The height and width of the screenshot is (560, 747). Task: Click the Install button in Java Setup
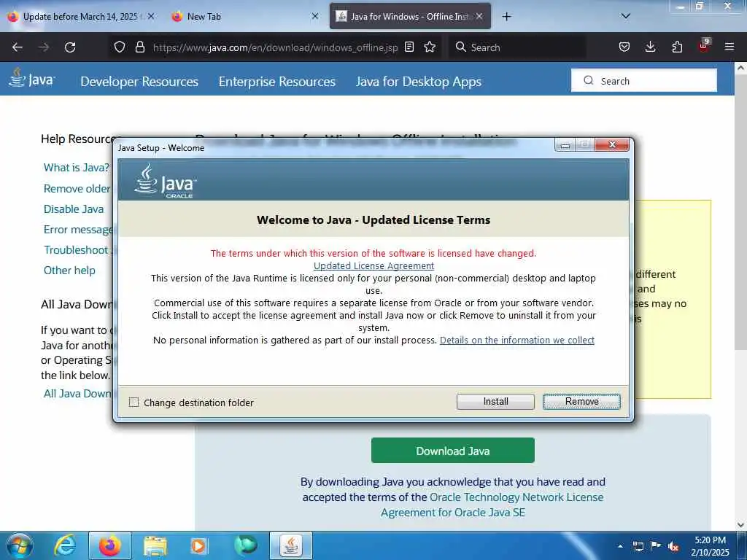click(x=495, y=402)
